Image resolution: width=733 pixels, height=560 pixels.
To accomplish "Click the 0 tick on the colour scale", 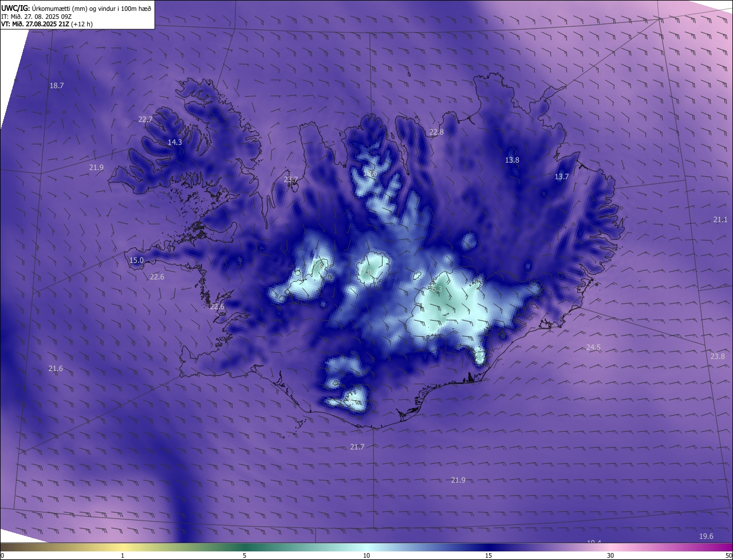I will coord(2,555).
